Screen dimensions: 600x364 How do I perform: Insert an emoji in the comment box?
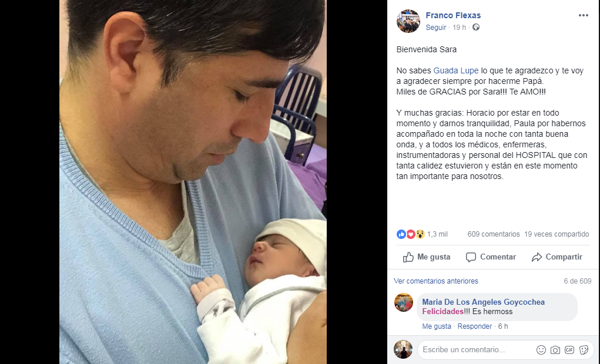click(x=541, y=349)
